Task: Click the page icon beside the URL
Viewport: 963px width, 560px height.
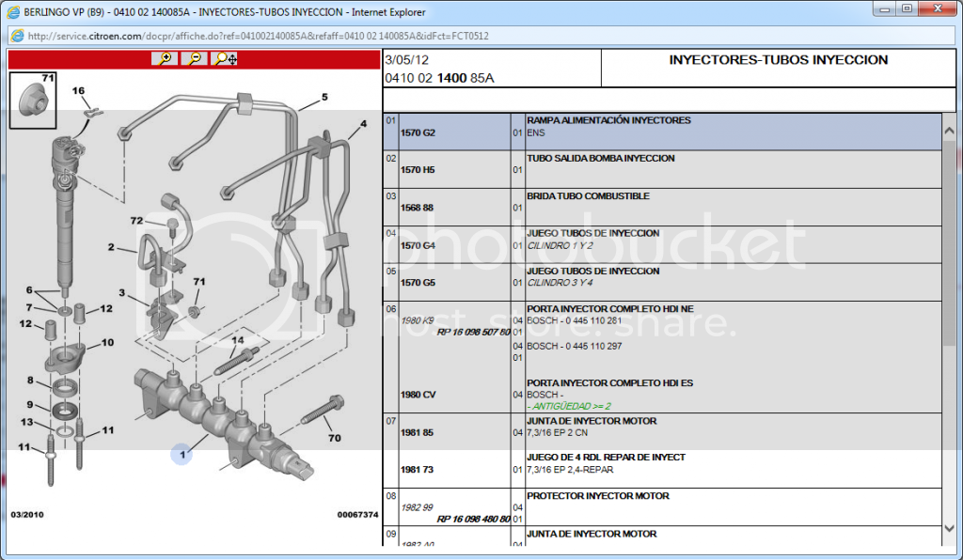Action: 17,36
